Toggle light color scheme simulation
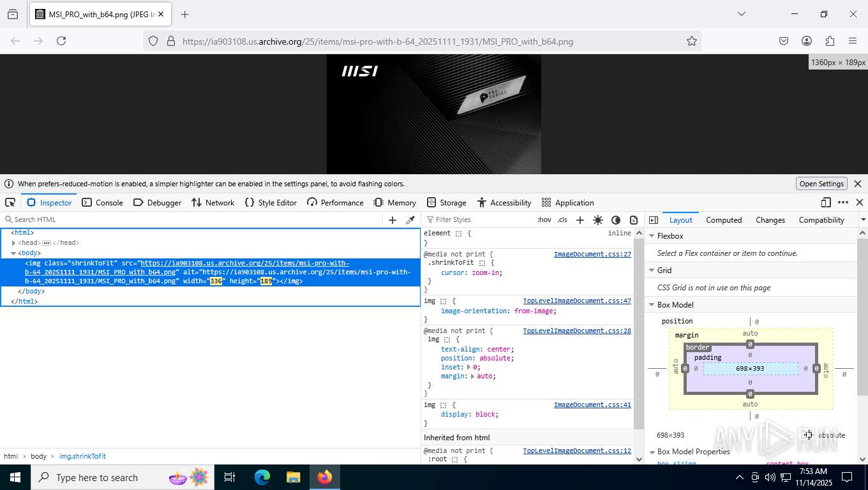Image resolution: width=868 pixels, height=490 pixels. [597, 219]
